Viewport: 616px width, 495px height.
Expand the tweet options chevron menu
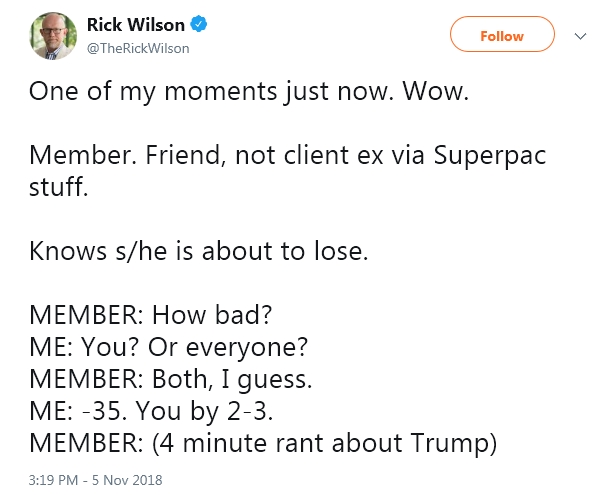pyautogui.click(x=580, y=36)
